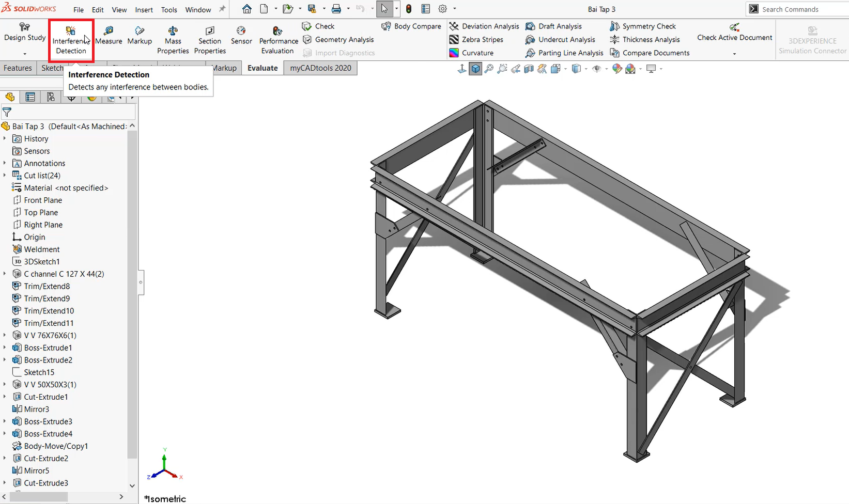The height and width of the screenshot is (504, 849).
Task: Click Zoom to Fit in the view toolbar
Action: pos(489,69)
